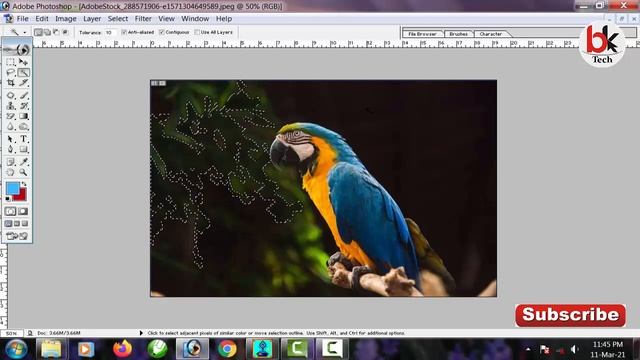Select the Eraser tool
The image size is (640, 360).
(11, 116)
